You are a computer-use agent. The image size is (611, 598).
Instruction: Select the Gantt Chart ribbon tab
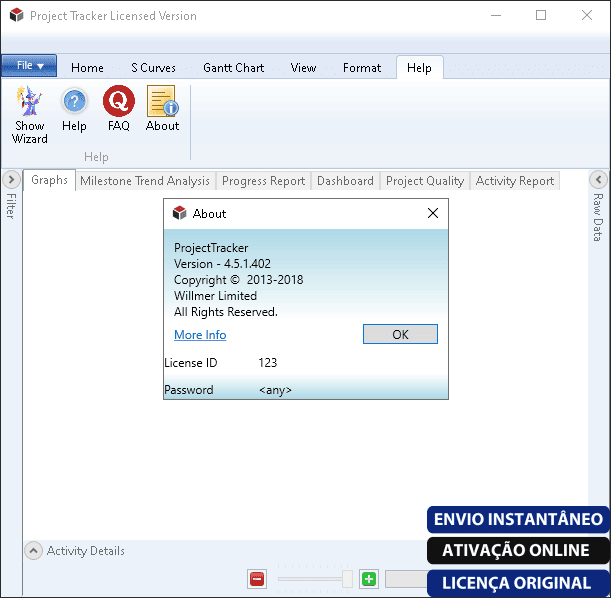pyautogui.click(x=233, y=68)
